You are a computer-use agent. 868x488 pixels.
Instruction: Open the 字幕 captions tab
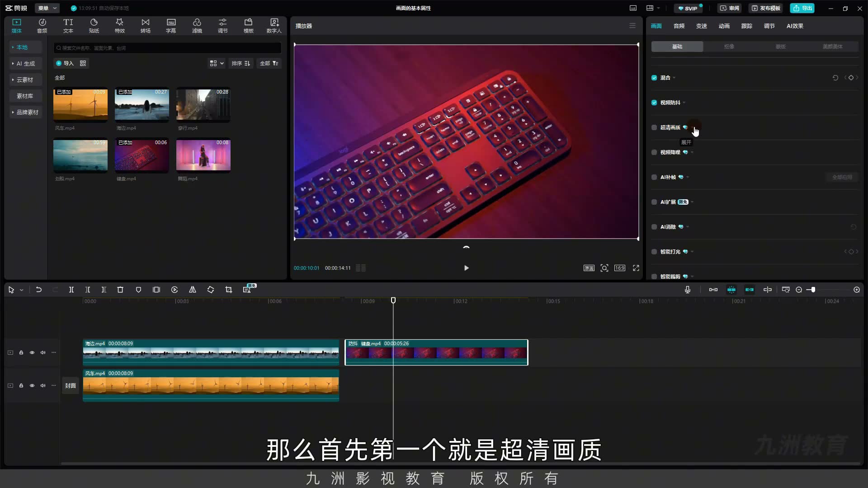pos(171,26)
